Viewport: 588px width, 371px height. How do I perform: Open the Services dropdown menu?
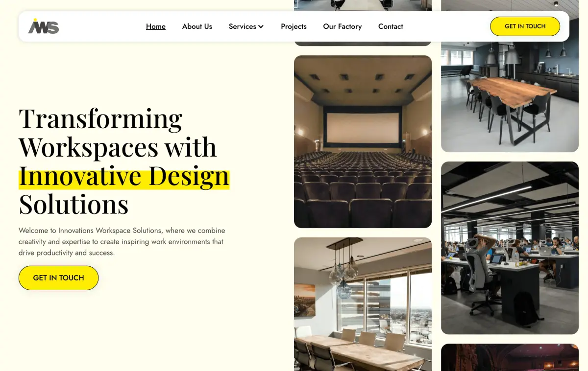(x=243, y=26)
